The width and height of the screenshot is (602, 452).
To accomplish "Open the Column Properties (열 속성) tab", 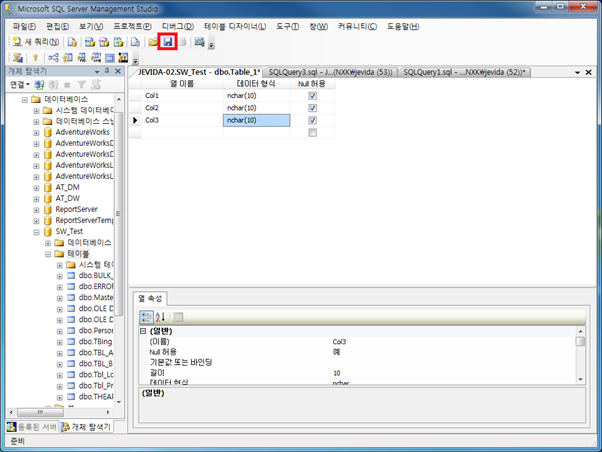I will (150, 298).
